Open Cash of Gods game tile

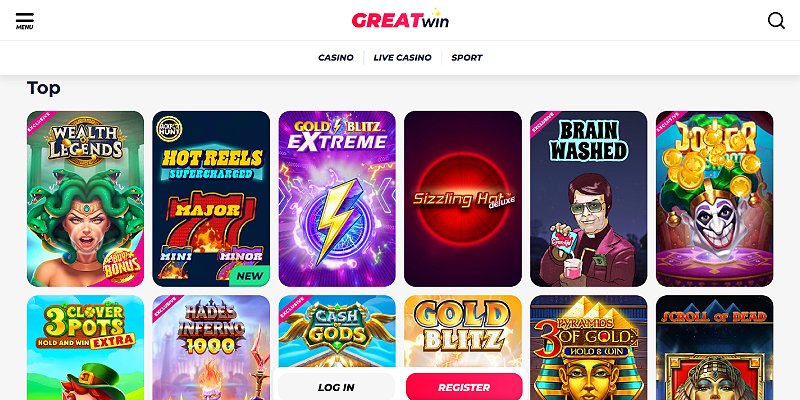pos(337,332)
